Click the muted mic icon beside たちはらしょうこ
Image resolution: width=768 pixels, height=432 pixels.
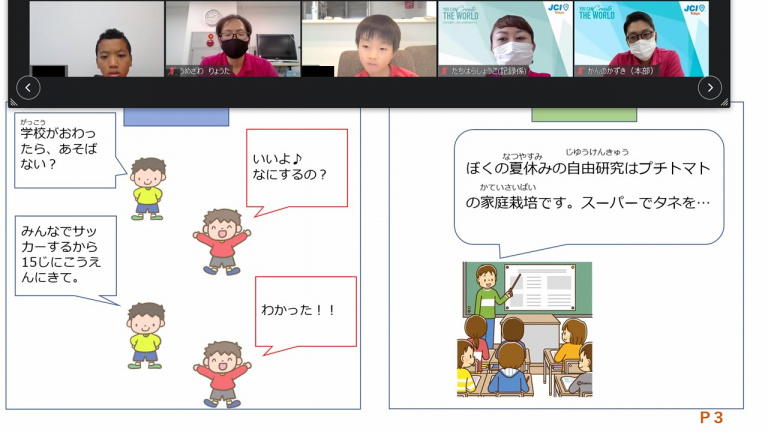tap(444, 71)
